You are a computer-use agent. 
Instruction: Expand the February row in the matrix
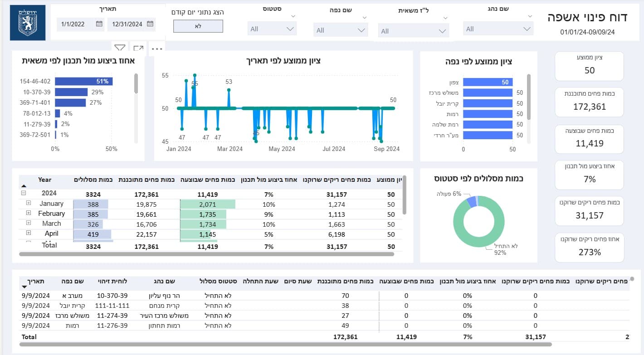coord(29,213)
